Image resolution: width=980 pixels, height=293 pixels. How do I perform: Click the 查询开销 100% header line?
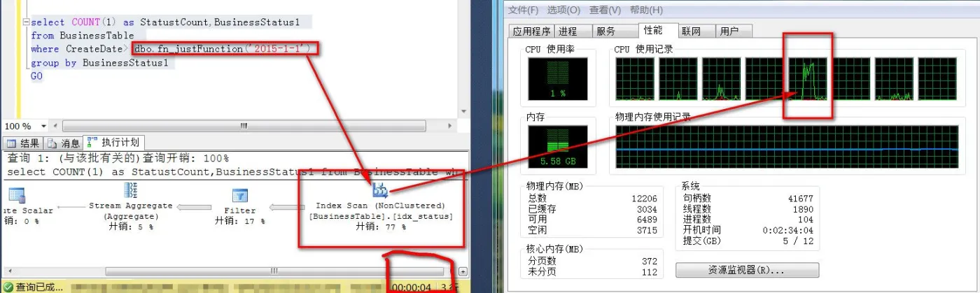pyautogui.click(x=118, y=158)
